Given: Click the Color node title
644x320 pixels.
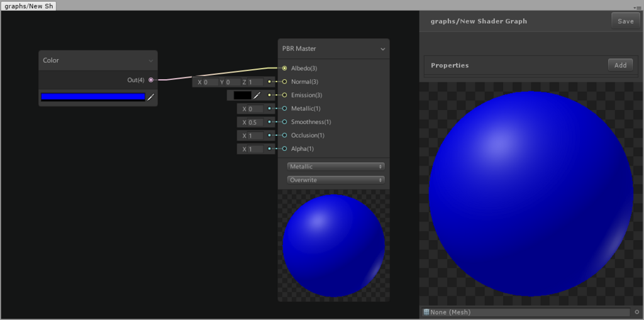Looking at the screenshot, I should coord(51,60).
